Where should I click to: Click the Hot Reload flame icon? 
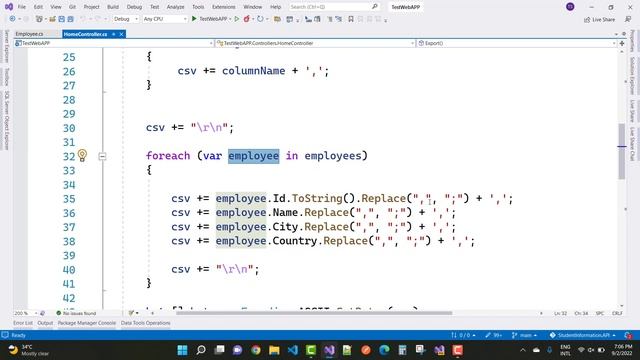click(x=247, y=19)
